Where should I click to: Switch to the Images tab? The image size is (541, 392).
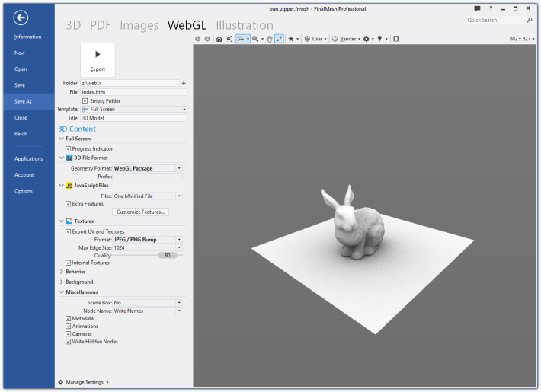coord(139,25)
